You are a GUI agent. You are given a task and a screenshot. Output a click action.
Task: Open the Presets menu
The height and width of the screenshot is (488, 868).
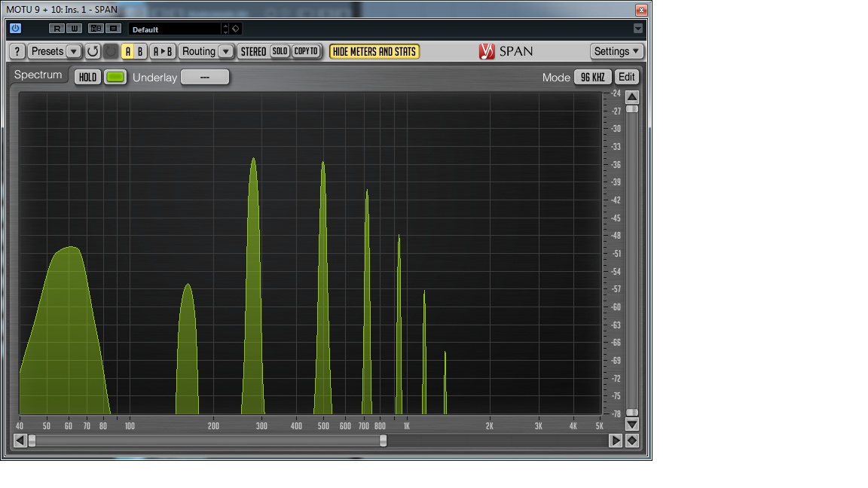47,51
